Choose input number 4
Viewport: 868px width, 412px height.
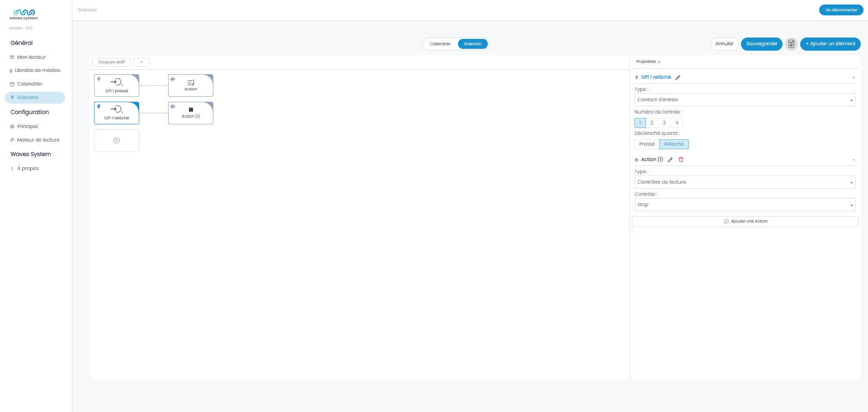click(x=677, y=123)
